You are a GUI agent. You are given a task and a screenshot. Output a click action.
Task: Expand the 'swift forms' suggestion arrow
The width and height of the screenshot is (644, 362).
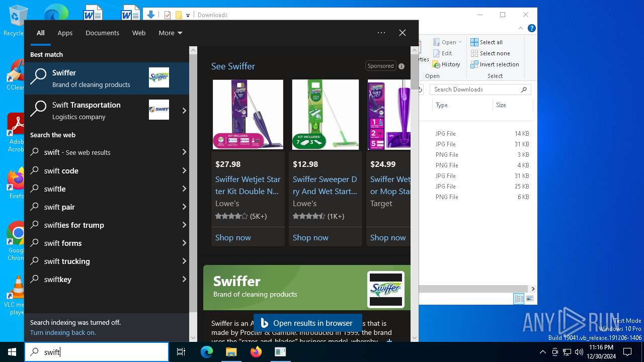pyautogui.click(x=184, y=243)
